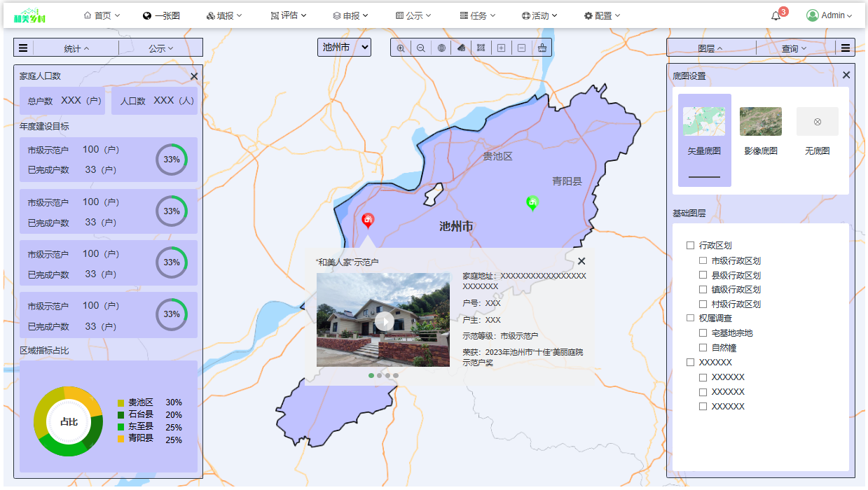Click the 总户数 XXX card
The width and height of the screenshot is (868, 490).
point(62,101)
